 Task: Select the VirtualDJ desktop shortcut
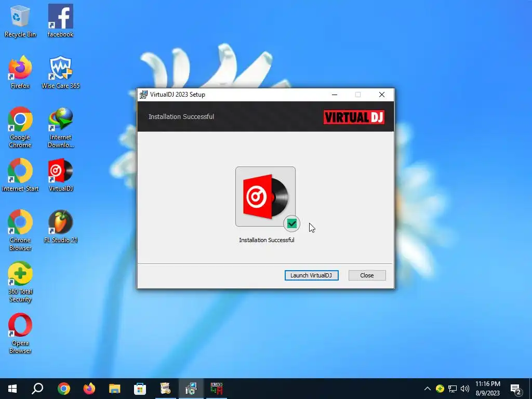pyautogui.click(x=60, y=175)
